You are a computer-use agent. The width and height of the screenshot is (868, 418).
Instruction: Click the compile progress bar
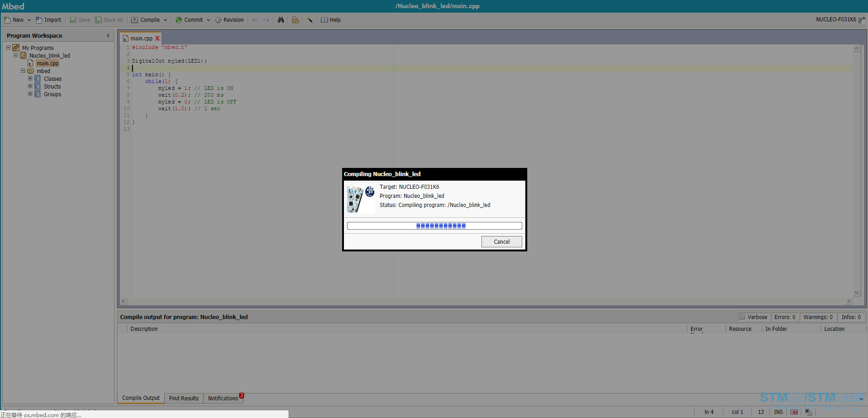point(434,226)
